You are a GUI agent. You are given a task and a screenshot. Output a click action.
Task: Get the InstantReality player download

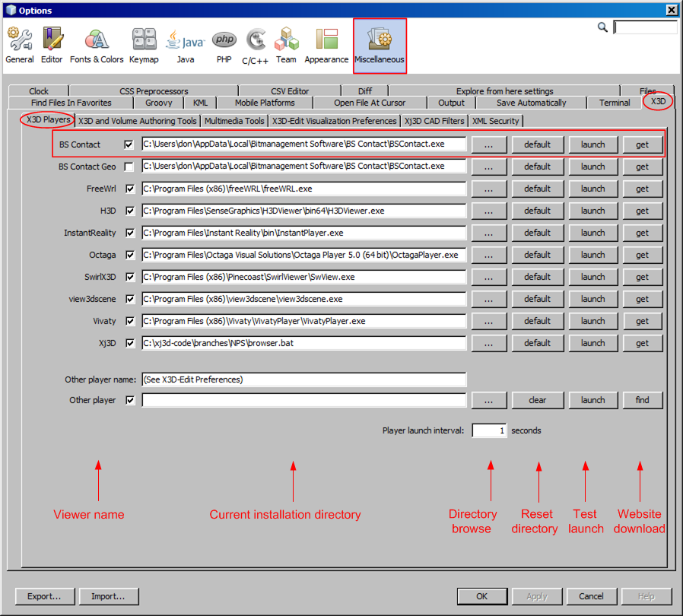643,233
